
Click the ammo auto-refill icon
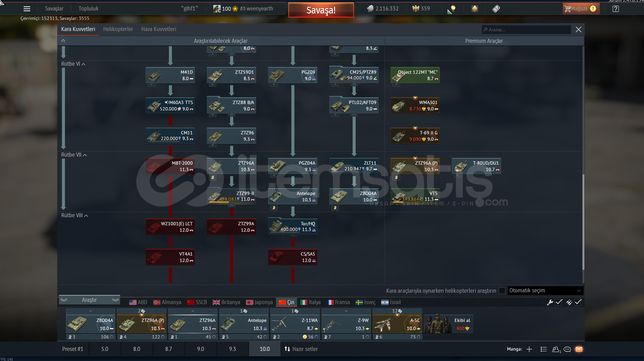click(x=569, y=302)
